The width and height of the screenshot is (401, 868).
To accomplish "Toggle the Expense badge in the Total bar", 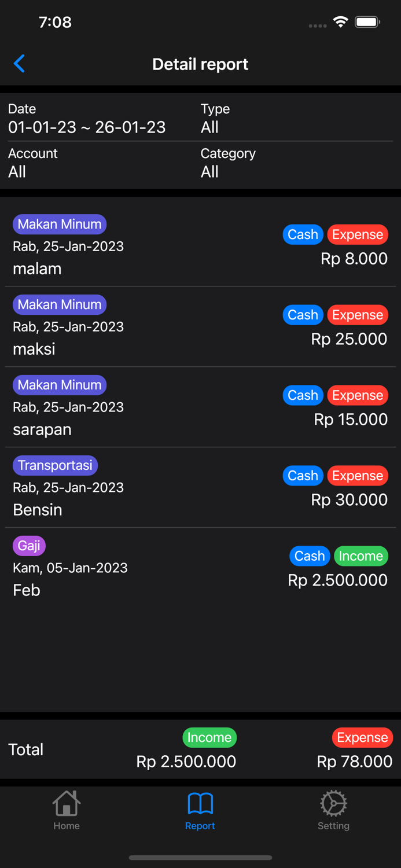I will [362, 737].
